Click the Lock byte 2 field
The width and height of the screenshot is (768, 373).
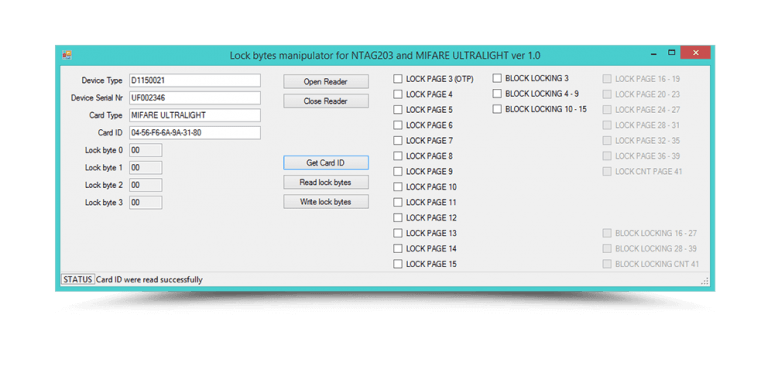(x=145, y=185)
